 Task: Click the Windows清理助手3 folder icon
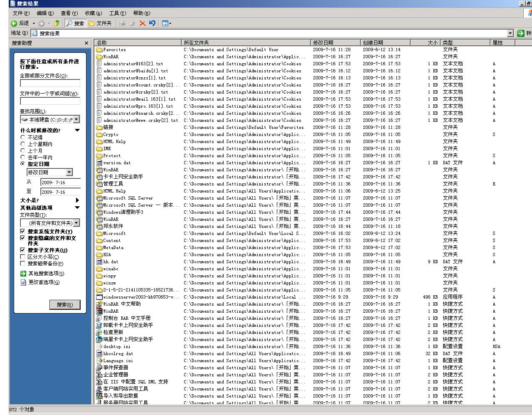(99, 212)
